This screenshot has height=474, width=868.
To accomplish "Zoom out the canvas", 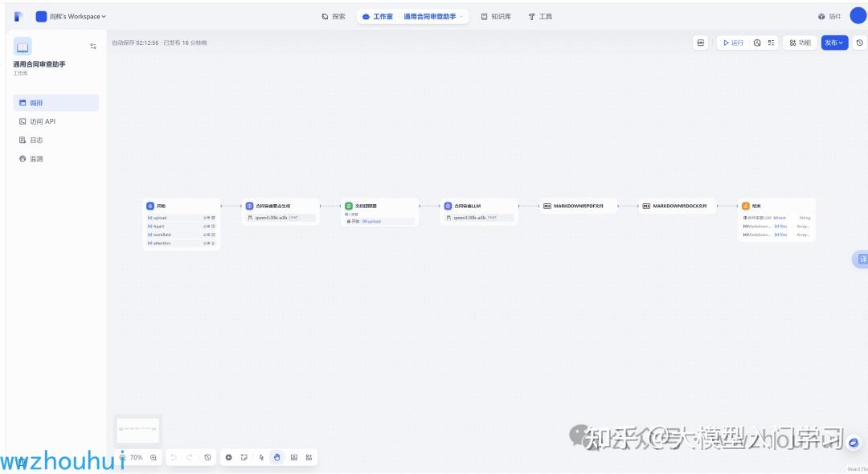I will pyautogui.click(x=123, y=457).
